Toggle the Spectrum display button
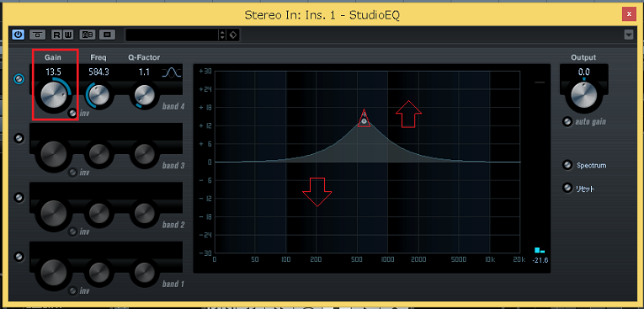Viewport: 644px width, 309px height. pyautogui.click(x=567, y=165)
